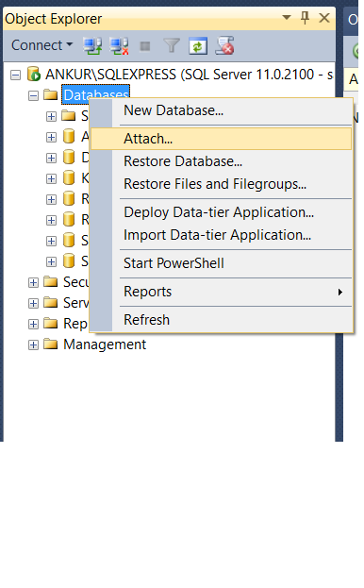Choose Restore Database... option
364x588 pixels.
183,161
